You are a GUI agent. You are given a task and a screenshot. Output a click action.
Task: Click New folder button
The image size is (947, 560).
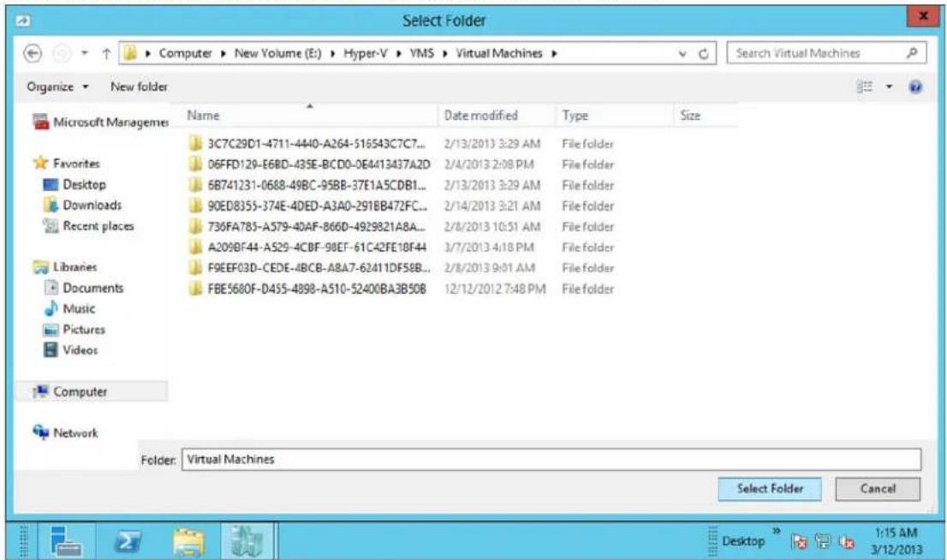click(x=139, y=87)
